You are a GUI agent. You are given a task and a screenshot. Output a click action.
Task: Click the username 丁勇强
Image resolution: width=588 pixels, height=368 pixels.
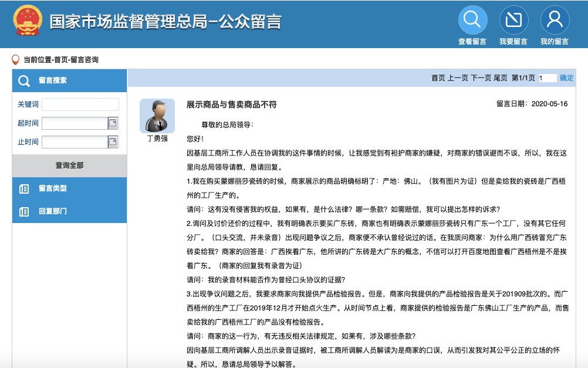pos(157,139)
